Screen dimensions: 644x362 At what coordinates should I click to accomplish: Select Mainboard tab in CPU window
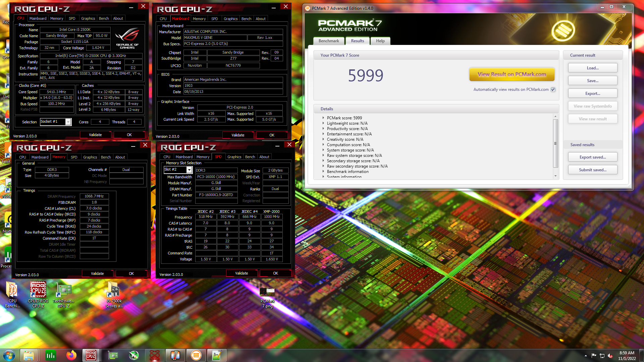pyautogui.click(x=38, y=18)
